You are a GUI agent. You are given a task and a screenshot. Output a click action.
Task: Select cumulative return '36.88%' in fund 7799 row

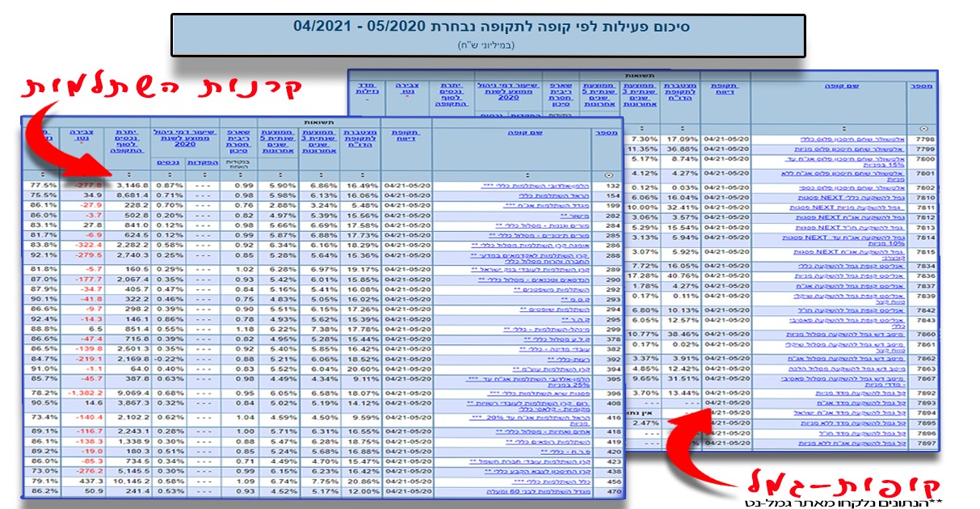click(684, 149)
